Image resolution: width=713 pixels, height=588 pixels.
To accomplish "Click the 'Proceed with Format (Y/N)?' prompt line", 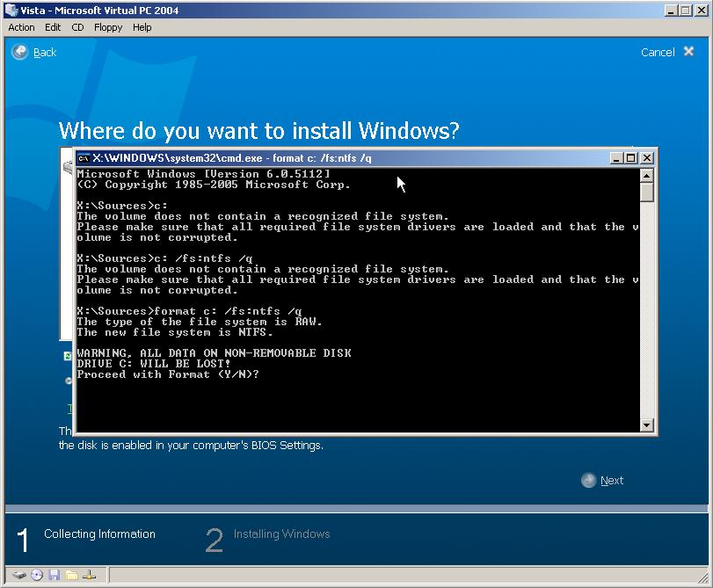I will (168, 374).
